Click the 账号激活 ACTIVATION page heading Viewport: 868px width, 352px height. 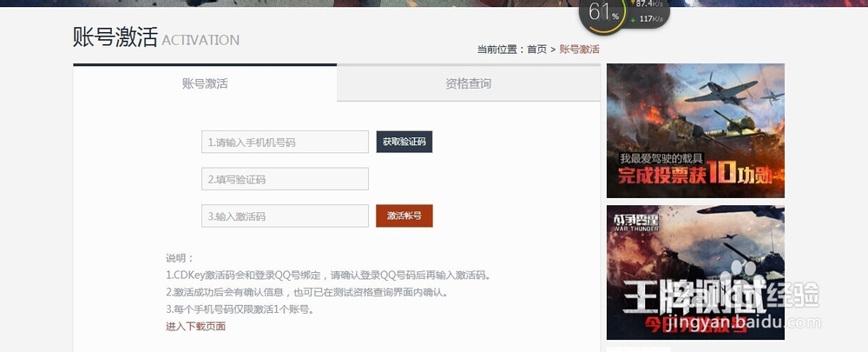[x=156, y=37]
